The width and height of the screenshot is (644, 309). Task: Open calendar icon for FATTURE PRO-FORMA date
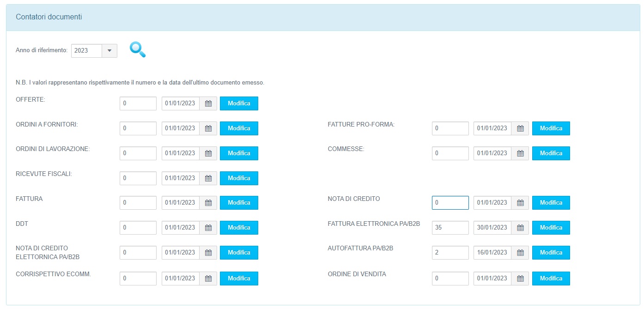tap(520, 128)
